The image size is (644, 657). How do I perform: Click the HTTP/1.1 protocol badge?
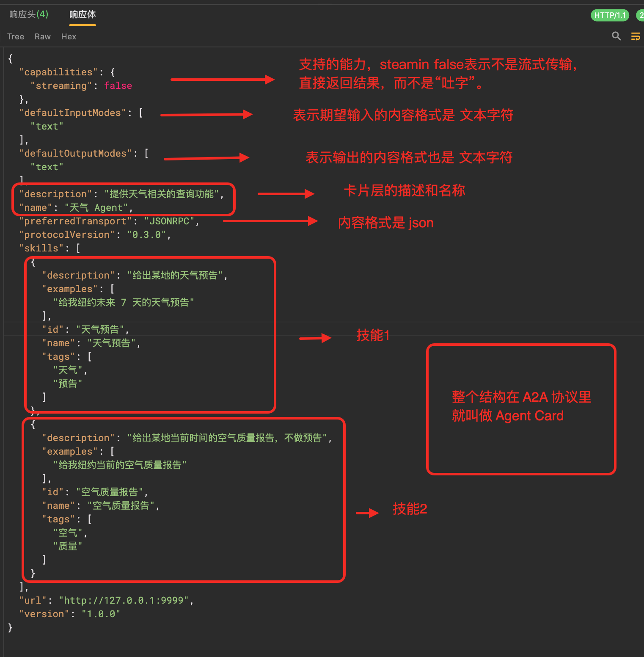point(610,15)
